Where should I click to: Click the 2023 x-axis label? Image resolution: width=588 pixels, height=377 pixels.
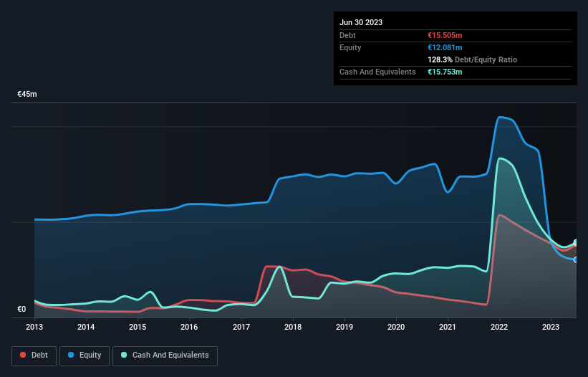tap(551, 327)
